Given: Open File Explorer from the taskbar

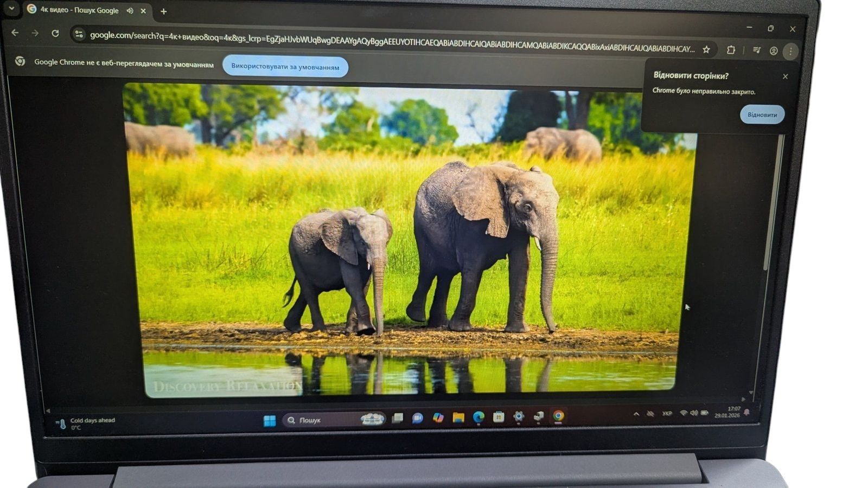Looking at the screenshot, I should tap(458, 417).
